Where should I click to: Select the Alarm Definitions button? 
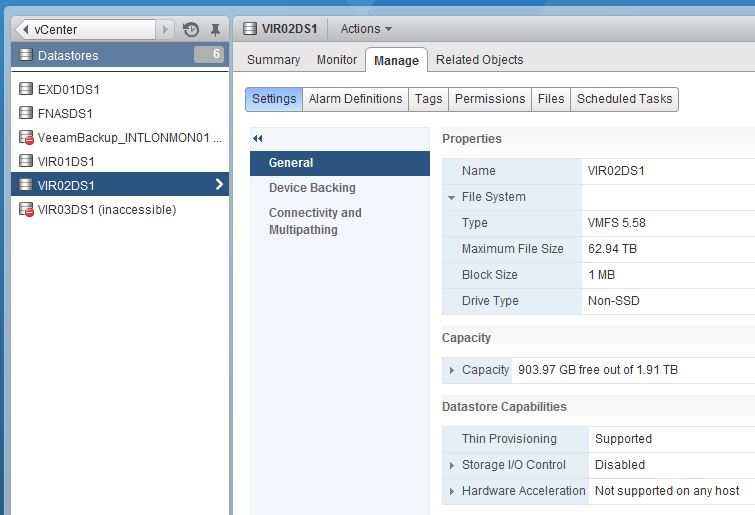coord(355,99)
